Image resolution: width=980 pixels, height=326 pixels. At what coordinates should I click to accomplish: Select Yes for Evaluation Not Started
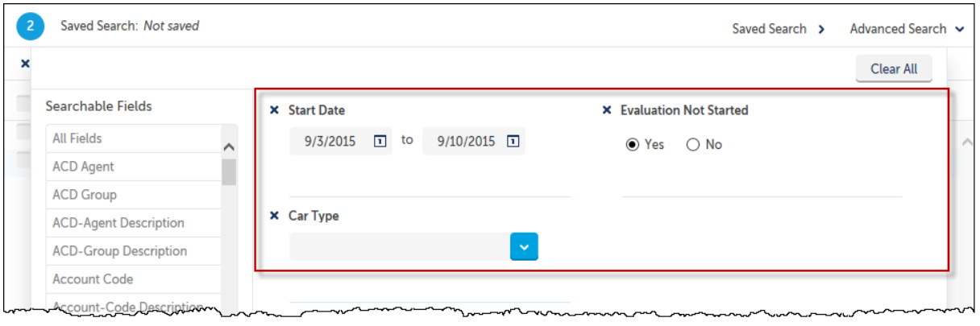pyautogui.click(x=633, y=145)
